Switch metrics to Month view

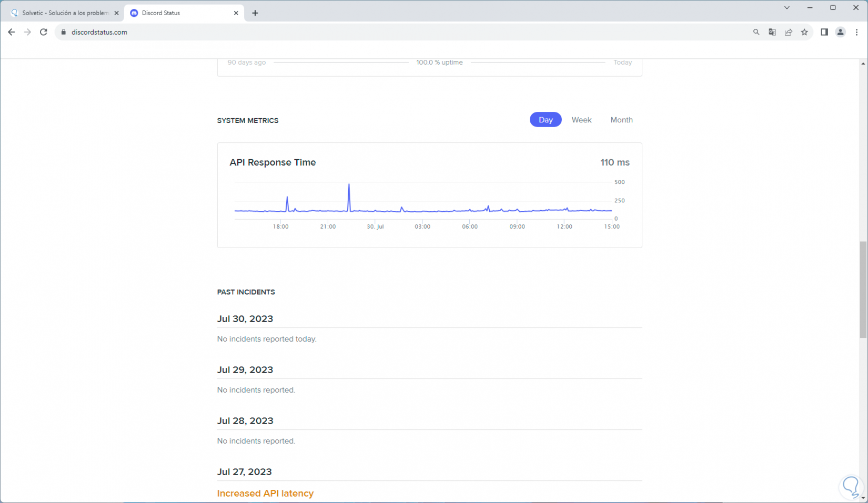[x=621, y=120]
